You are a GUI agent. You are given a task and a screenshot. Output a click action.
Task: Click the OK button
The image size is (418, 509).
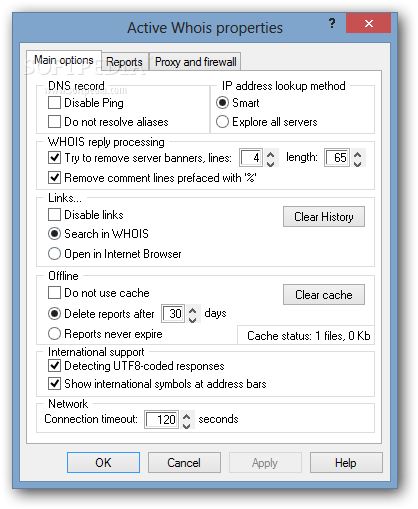103,462
